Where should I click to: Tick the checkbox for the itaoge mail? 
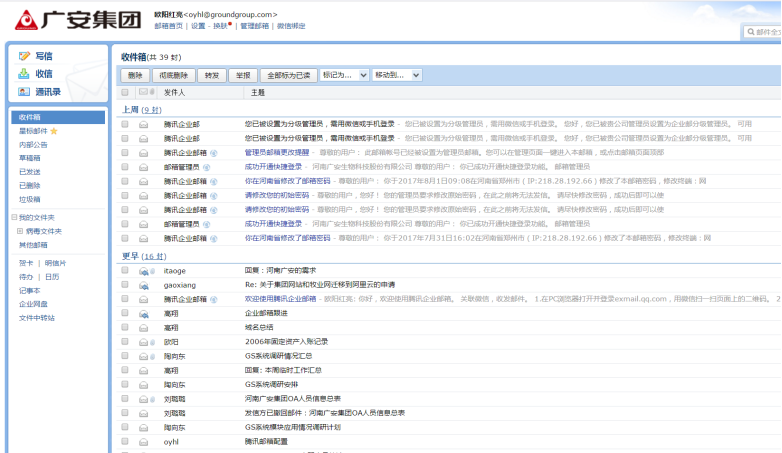(x=125, y=270)
